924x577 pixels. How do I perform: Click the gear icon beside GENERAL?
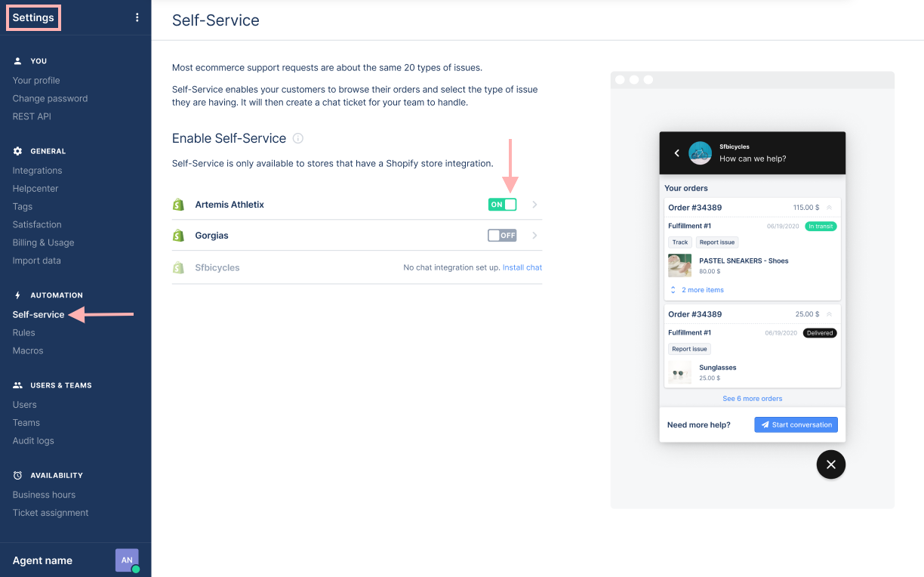coord(18,151)
